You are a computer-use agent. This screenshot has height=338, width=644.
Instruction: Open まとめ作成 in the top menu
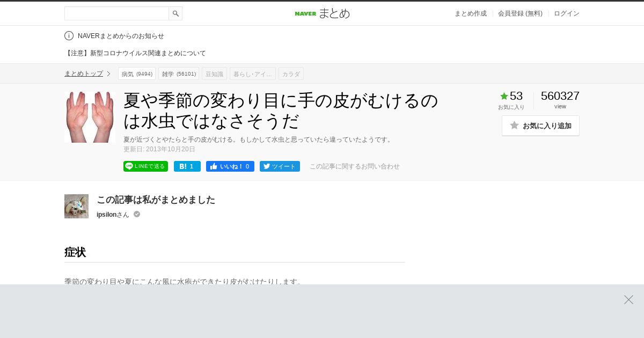point(471,13)
